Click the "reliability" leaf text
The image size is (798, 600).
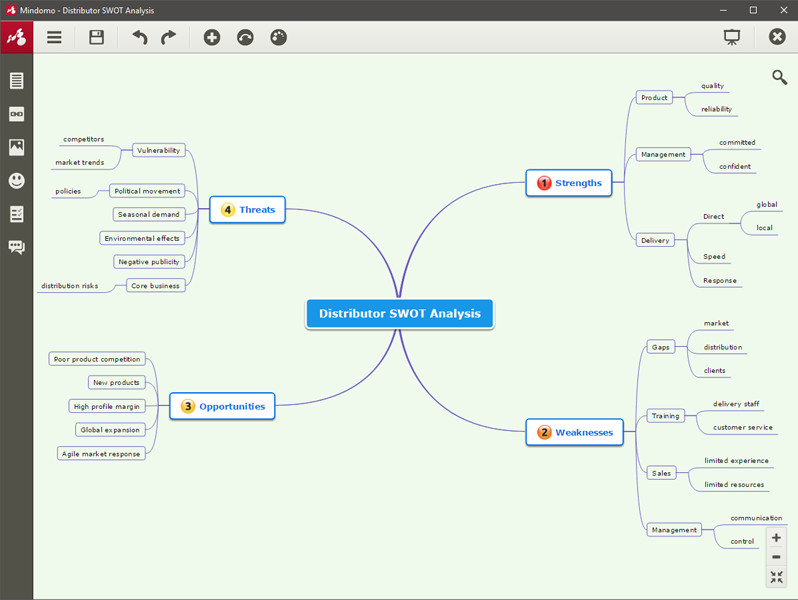pos(716,109)
